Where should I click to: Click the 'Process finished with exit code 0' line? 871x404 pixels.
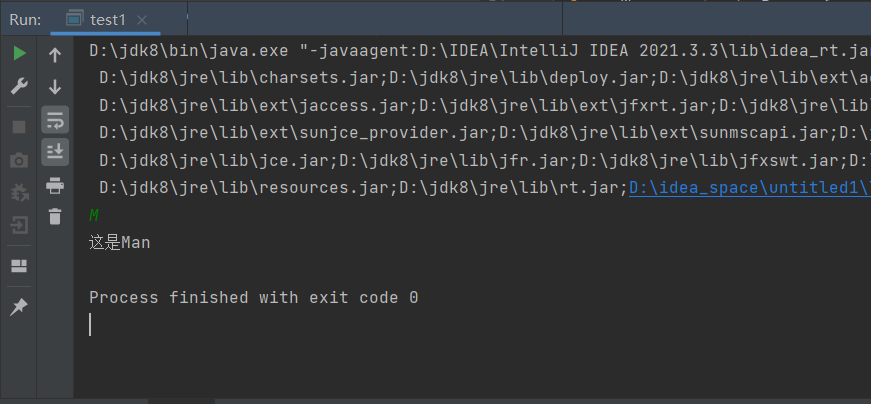(253, 297)
